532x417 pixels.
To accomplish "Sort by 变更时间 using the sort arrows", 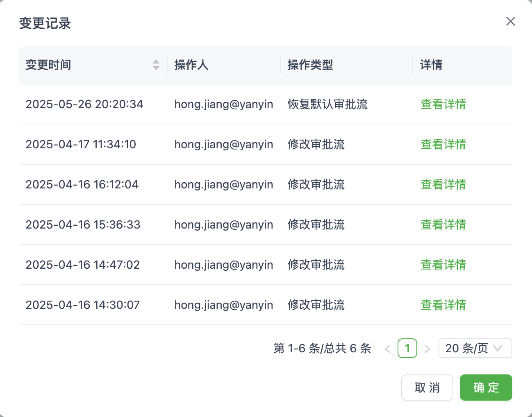I will coord(156,65).
